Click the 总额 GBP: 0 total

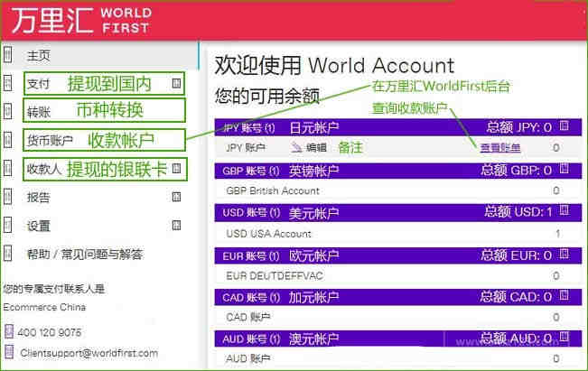[x=517, y=171]
